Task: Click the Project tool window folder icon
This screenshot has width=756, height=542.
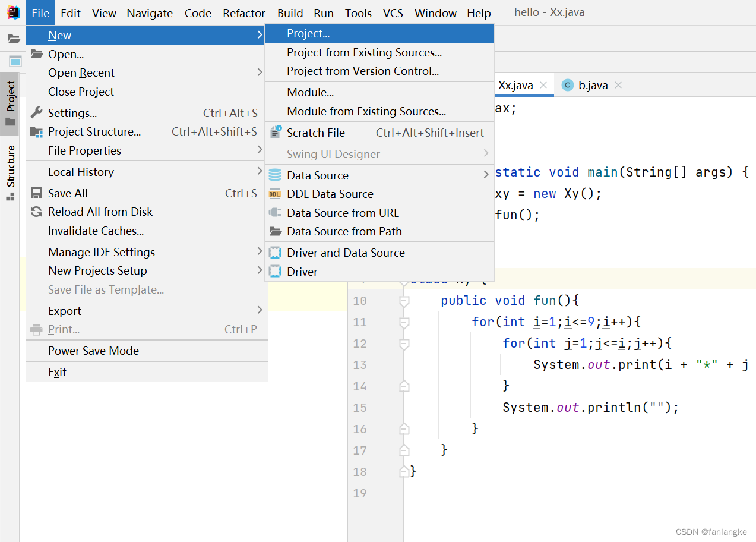Action: coord(10,122)
